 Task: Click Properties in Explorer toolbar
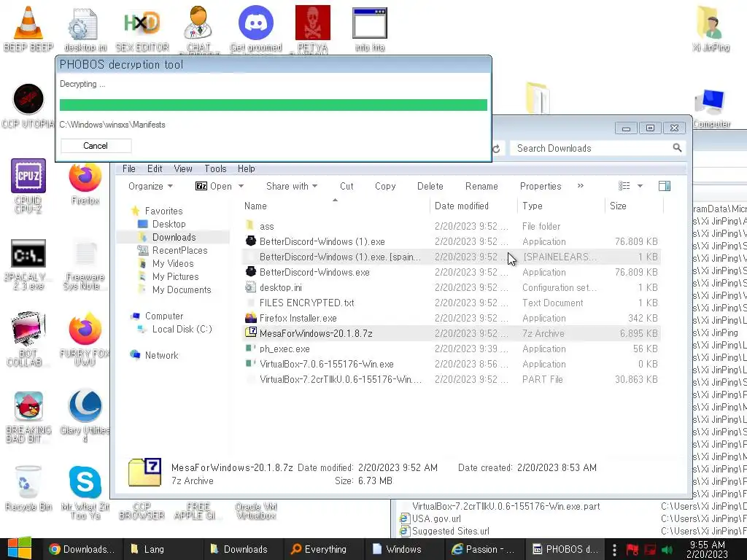point(541,186)
